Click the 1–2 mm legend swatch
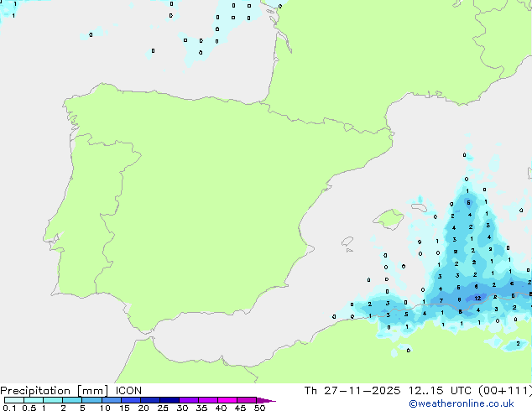Screen dimensions: 532x411 [x=53, y=400]
